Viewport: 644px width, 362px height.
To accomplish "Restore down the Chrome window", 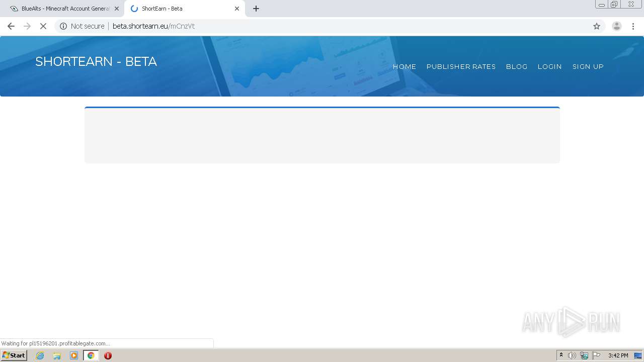I will click(x=614, y=5).
